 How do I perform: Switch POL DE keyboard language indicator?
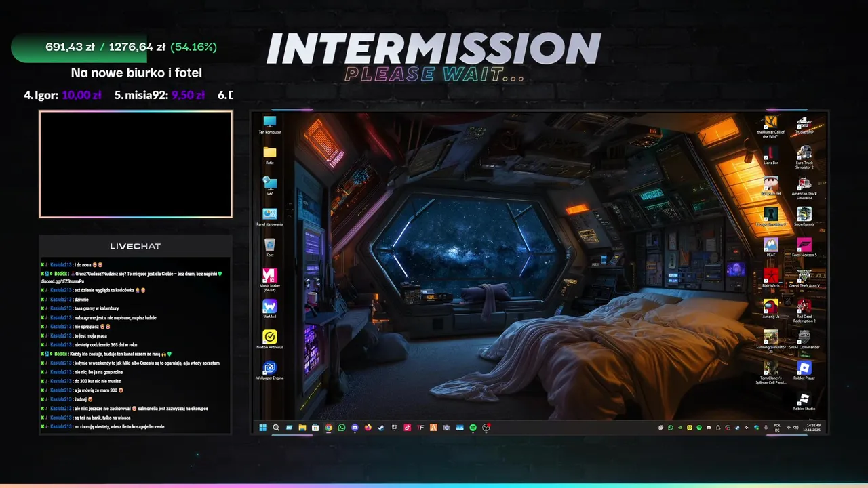click(x=777, y=428)
